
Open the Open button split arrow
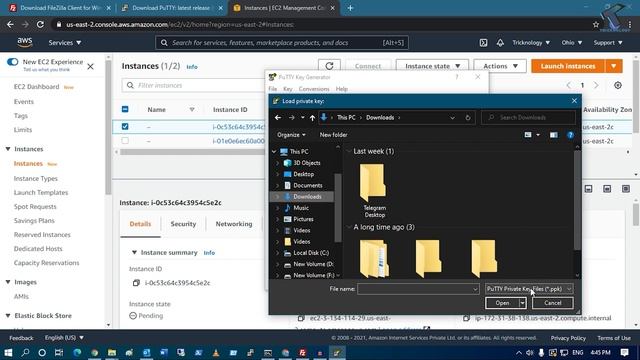coord(522,303)
